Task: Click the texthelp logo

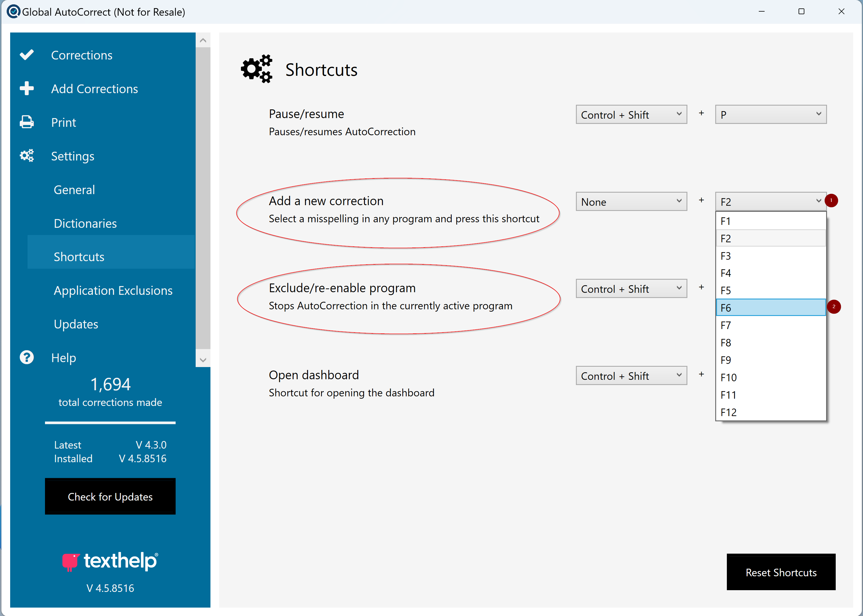Action: pyautogui.click(x=110, y=561)
